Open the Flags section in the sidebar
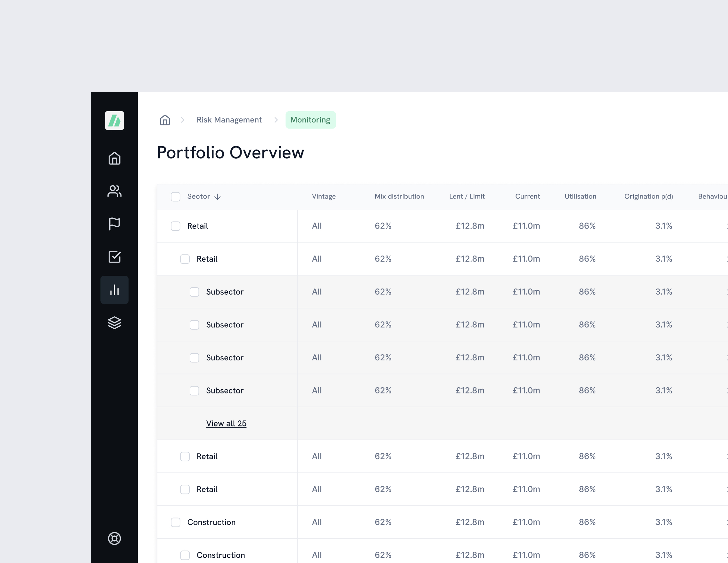The image size is (728, 563). coord(114,224)
